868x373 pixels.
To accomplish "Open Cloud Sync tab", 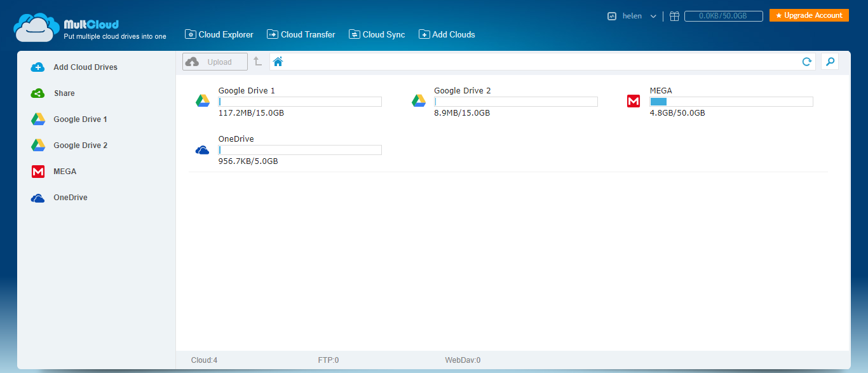I will (x=377, y=34).
